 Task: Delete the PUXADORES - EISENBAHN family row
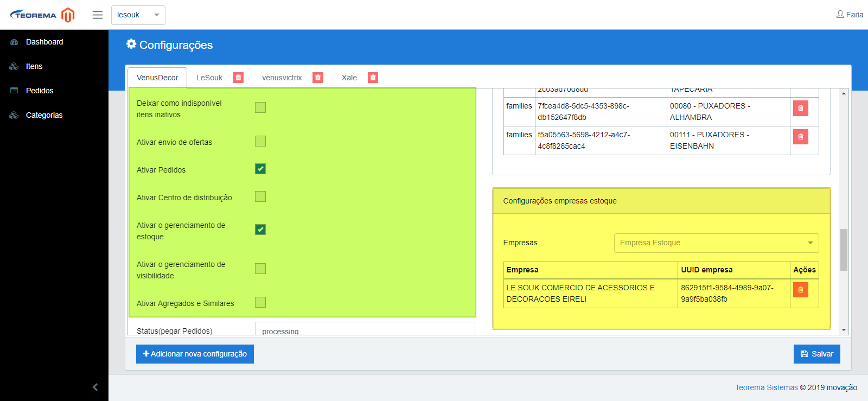point(801,137)
